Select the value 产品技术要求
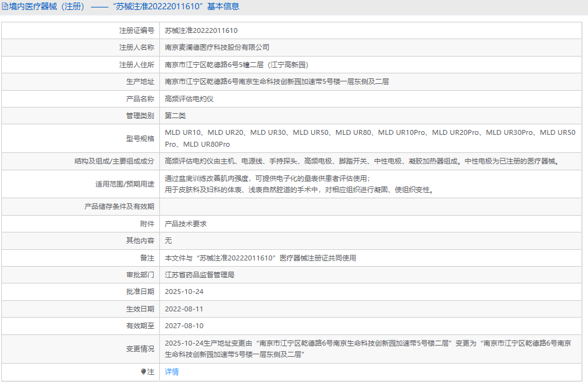 pos(185,224)
